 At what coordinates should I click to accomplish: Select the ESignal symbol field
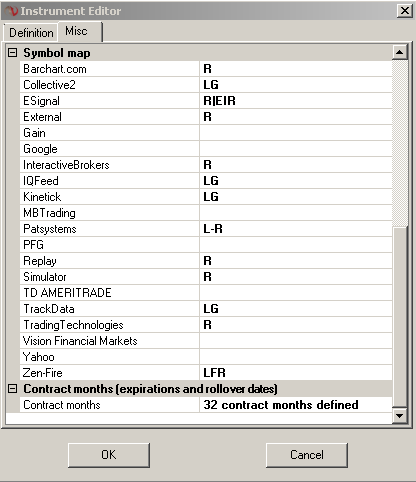click(x=295, y=101)
